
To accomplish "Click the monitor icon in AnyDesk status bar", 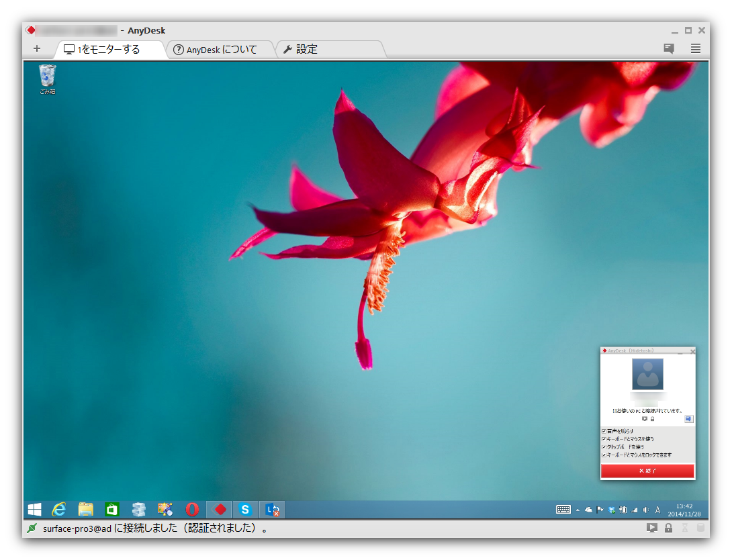I will 651,528.
